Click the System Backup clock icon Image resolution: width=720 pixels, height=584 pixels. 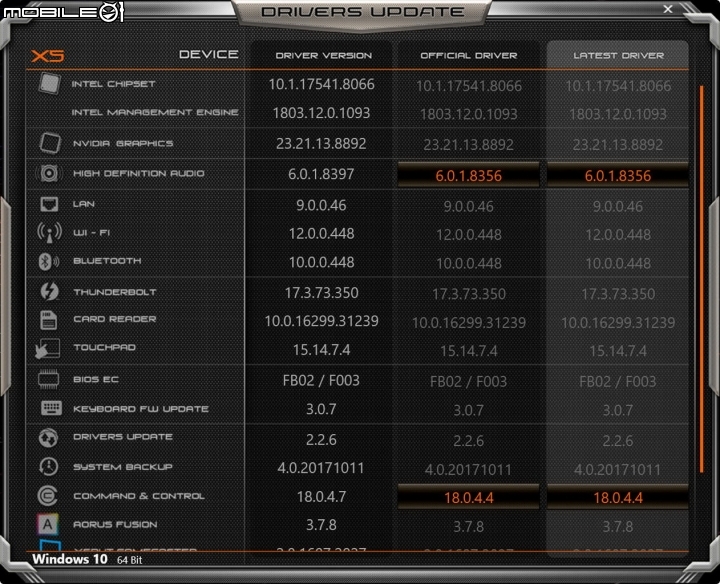(x=48, y=466)
